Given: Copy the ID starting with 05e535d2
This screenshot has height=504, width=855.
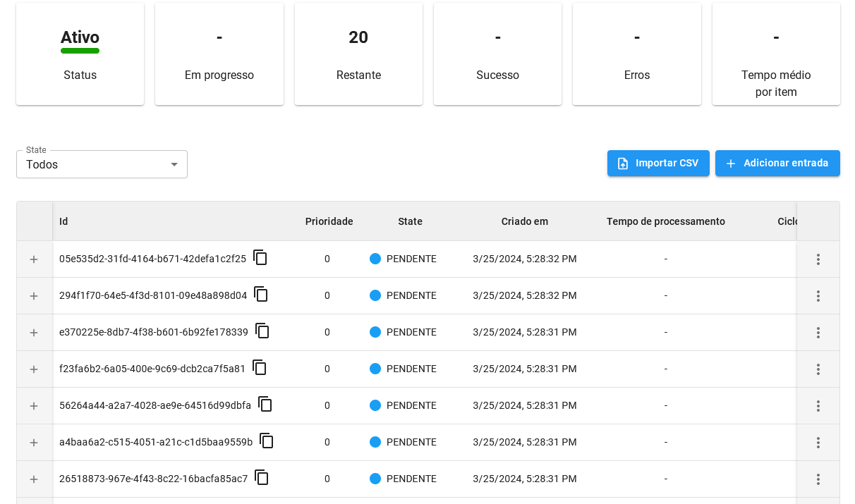Looking at the screenshot, I should click(x=260, y=258).
